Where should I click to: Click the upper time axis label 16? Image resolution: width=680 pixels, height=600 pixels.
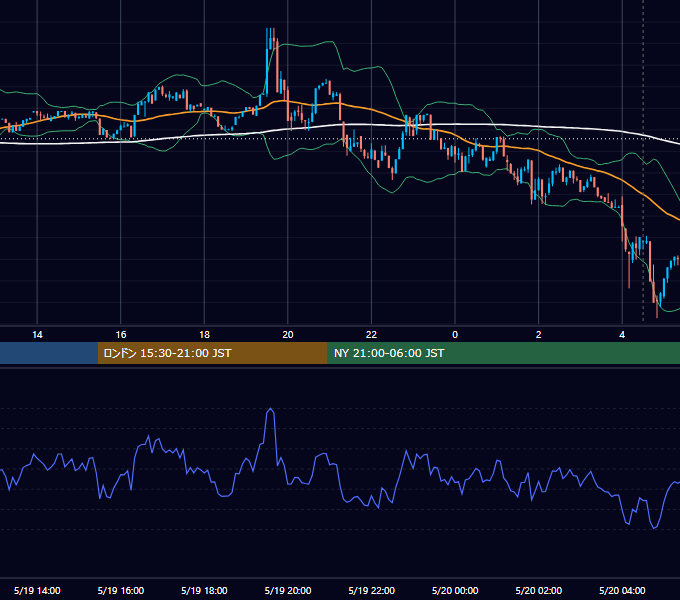pos(121,335)
